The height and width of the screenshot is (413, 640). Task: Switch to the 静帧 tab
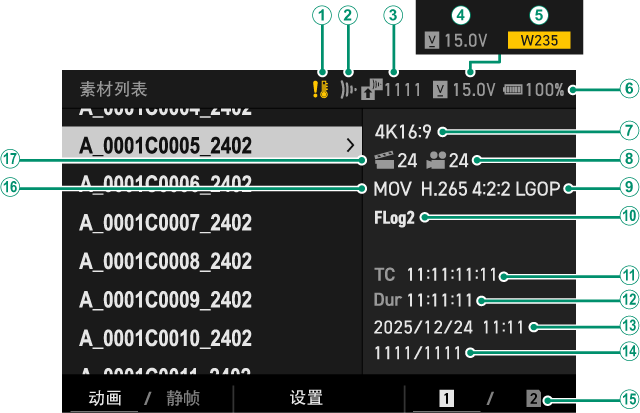[183, 398]
